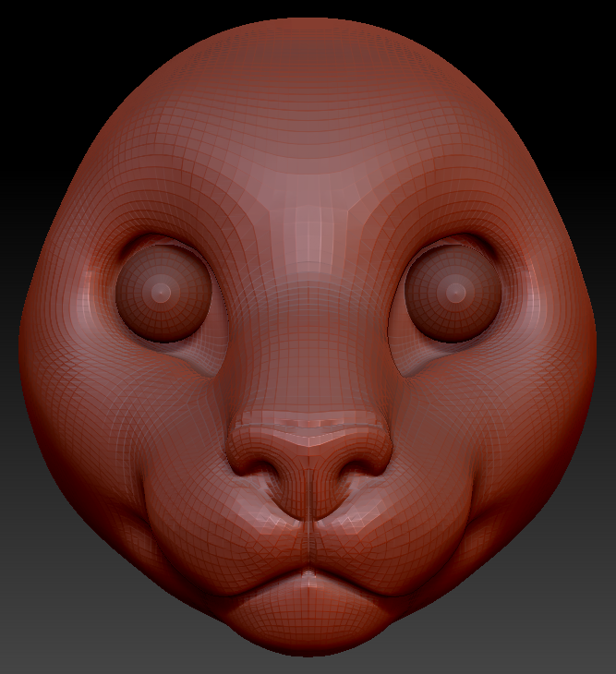Click the left eyeball sphere on the model
The height and width of the screenshot is (674, 616).
(163, 293)
